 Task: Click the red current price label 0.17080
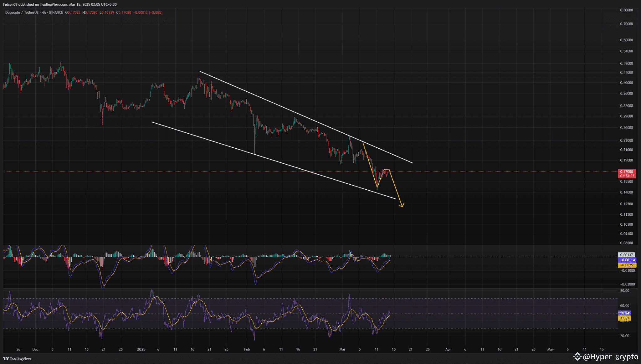tap(626, 172)
